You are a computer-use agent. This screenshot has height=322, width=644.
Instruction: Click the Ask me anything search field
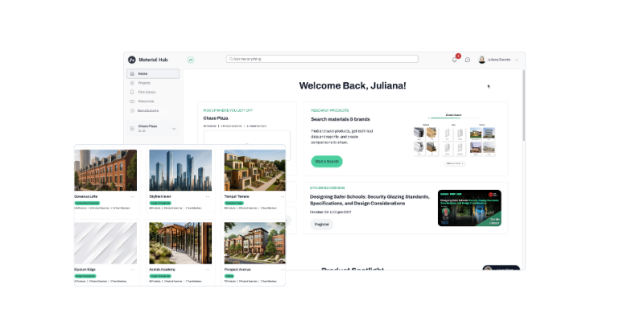(x=322, y=59)
